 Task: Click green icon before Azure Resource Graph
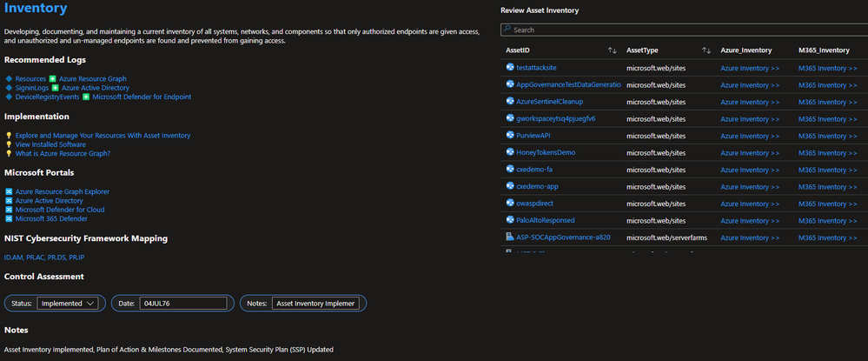pyautogui.click(x=53, y=79)
